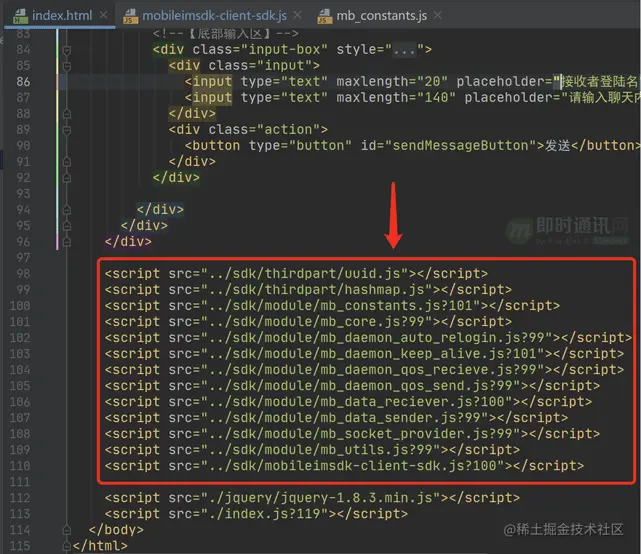Click the mb_daemon_keep_alive.js script line

tap(364, 354)
